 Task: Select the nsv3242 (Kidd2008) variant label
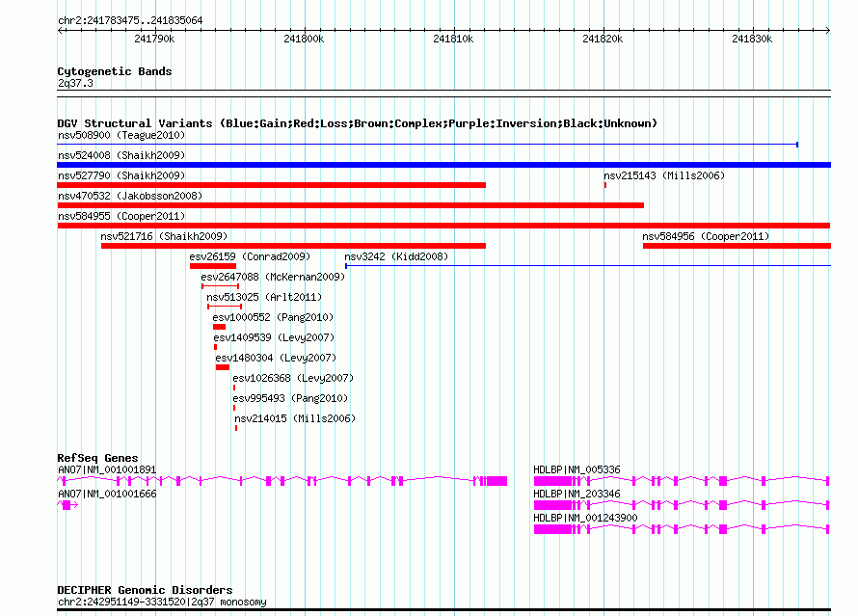(x=396, y=256)
